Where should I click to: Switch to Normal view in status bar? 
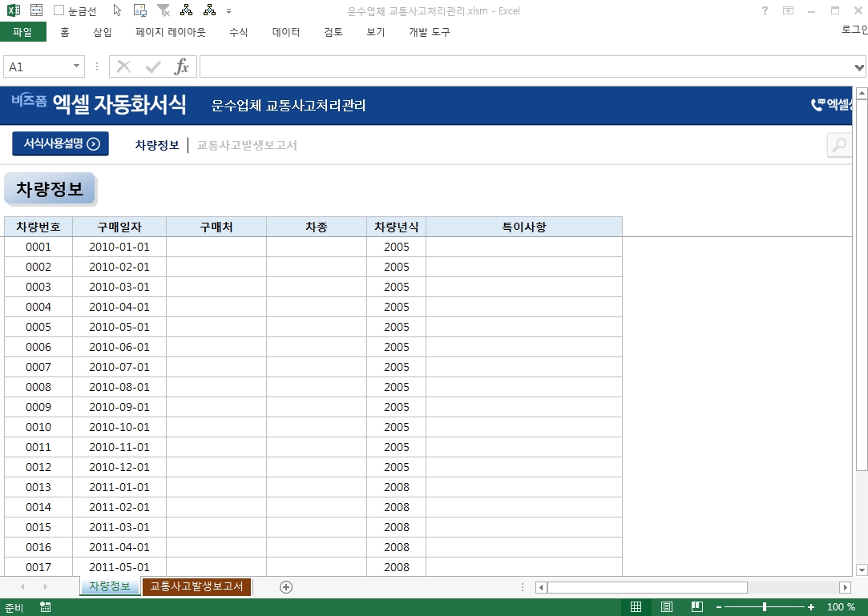(636, 607)
